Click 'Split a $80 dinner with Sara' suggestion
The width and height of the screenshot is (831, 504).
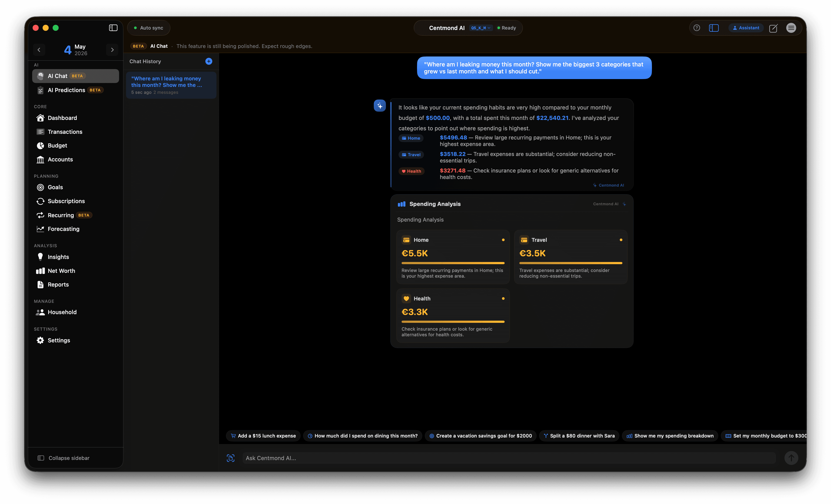[579, 436]
